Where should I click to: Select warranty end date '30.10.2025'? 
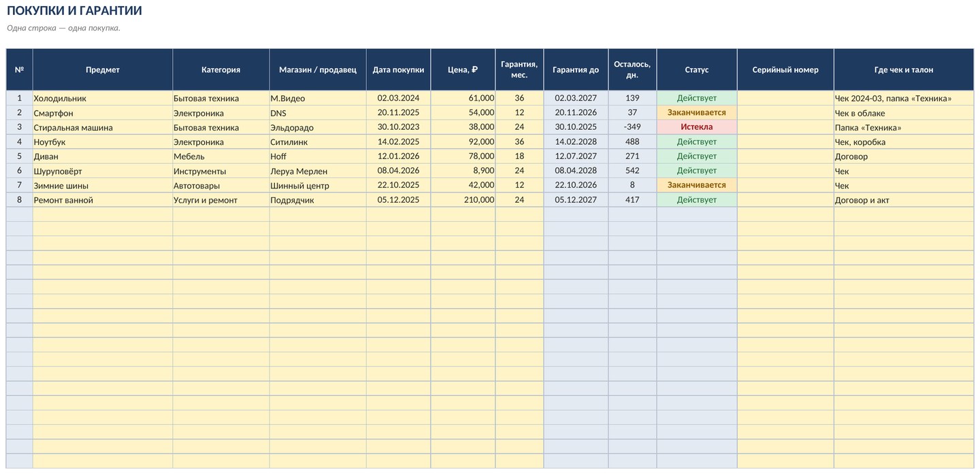[x=576, y=127]
